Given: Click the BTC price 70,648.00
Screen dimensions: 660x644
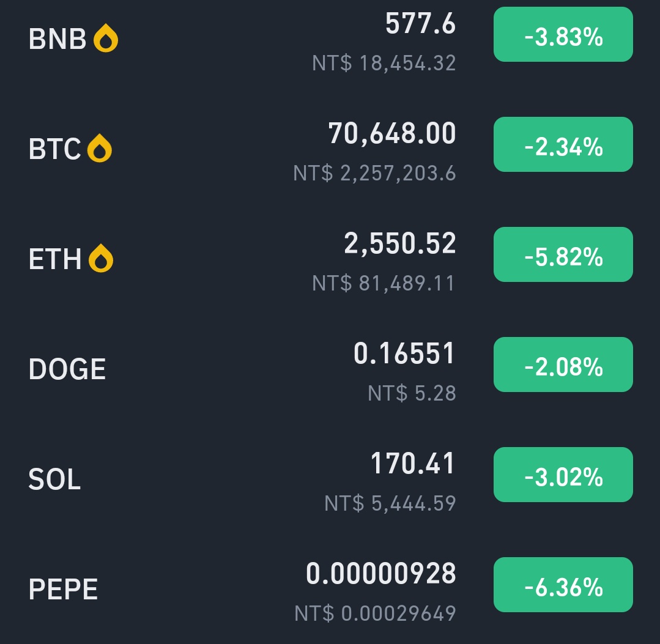Looking at the screenshot, I should [x=392, y=133].
